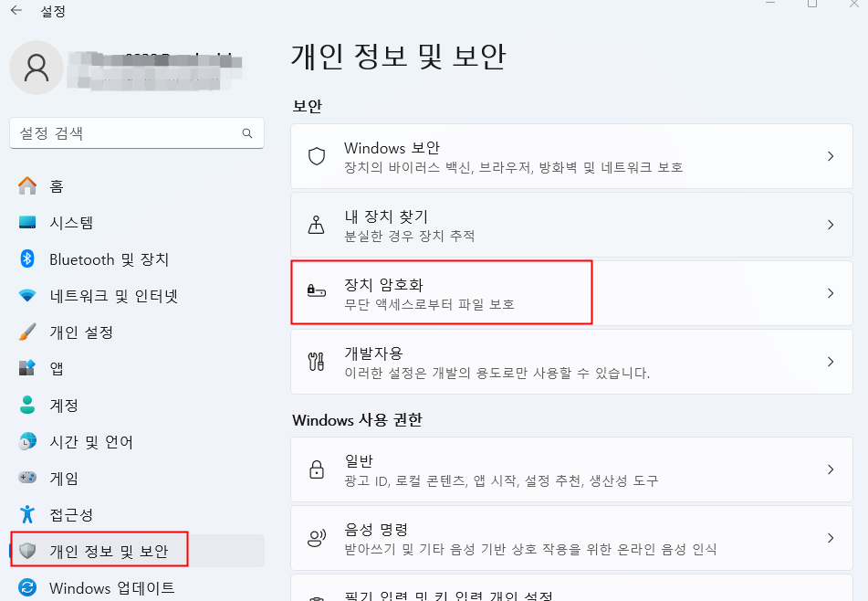Open 계정 using its person icon
Image resolution: width=868 pixels, height=601 pixels.
(x=26, y=405)
